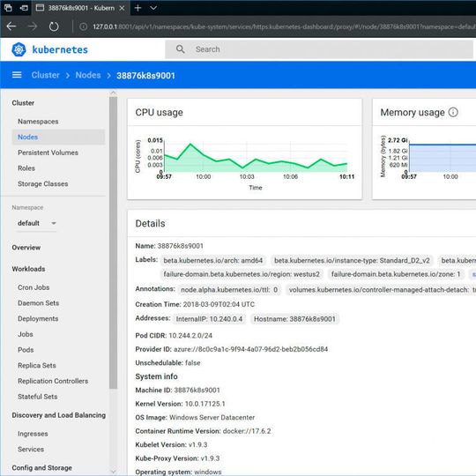Click the sidebar scroll down arrow
The image size is (476, 476).
coord(113,472)
